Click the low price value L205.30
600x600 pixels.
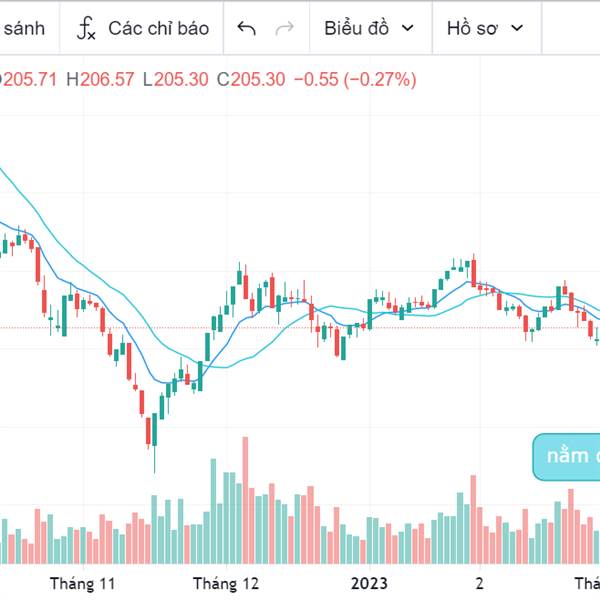tap(176, 79)
